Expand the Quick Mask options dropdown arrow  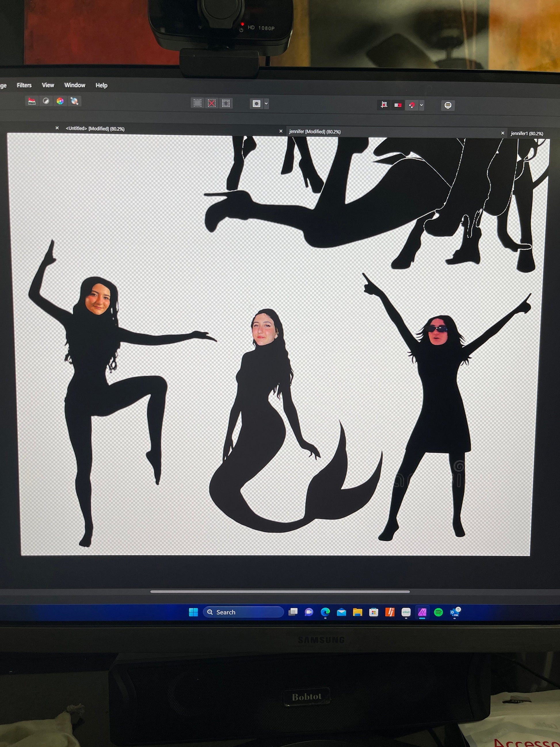(266, 104)
